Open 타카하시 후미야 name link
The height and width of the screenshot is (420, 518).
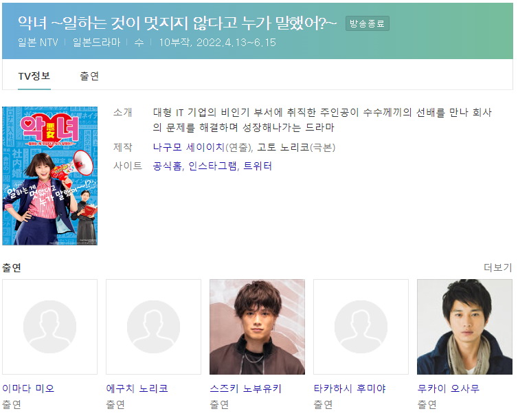click(350, 388)
